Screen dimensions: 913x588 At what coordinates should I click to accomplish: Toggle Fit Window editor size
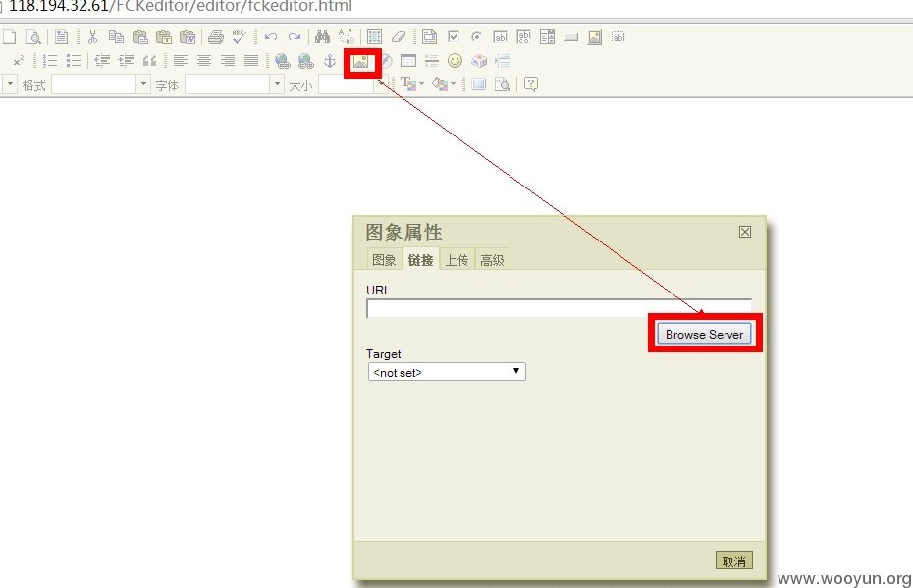pos(479,84)
